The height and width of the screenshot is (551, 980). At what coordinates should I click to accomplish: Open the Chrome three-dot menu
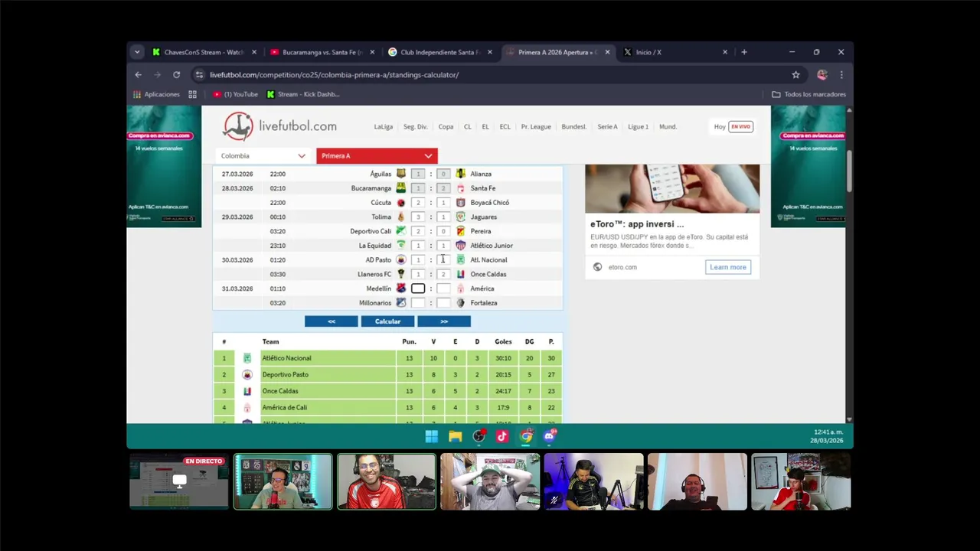click(x=841, y=75)
